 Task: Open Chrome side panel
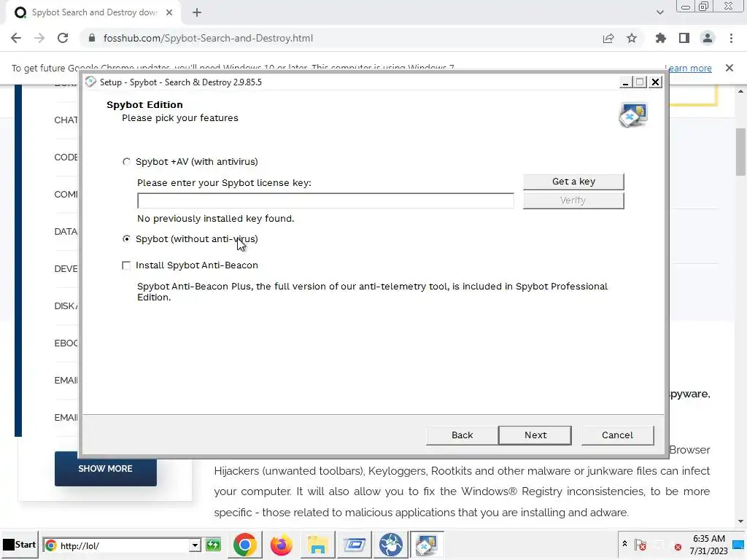coord(684,38)
